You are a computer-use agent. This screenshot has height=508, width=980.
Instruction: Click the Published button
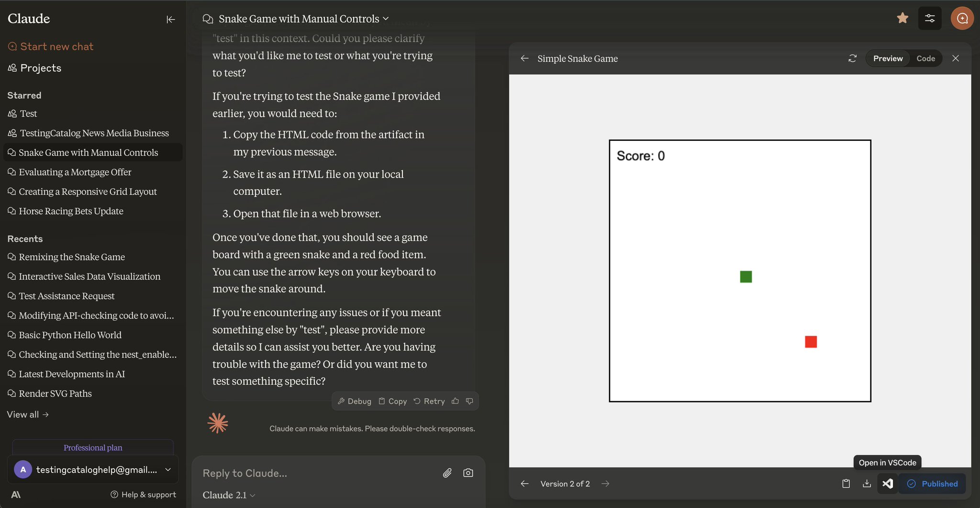(x=932, y=484)
